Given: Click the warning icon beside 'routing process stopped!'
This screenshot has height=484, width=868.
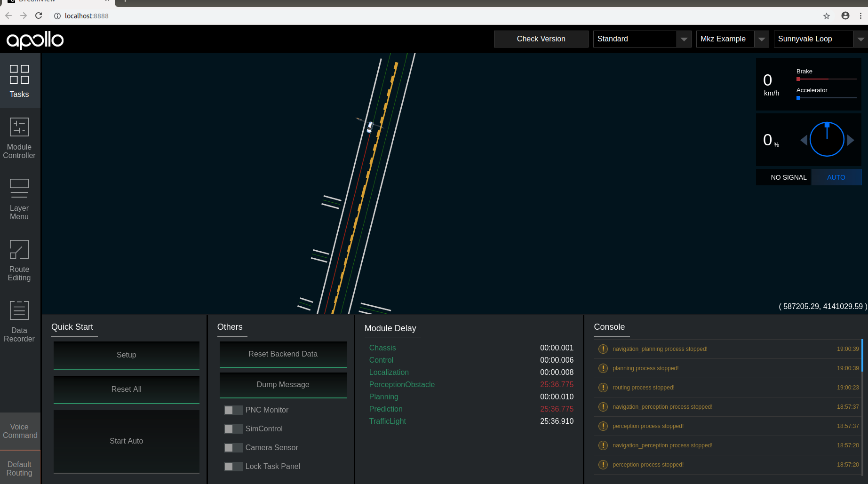Looking at the screenshot, I should point(603,388).
